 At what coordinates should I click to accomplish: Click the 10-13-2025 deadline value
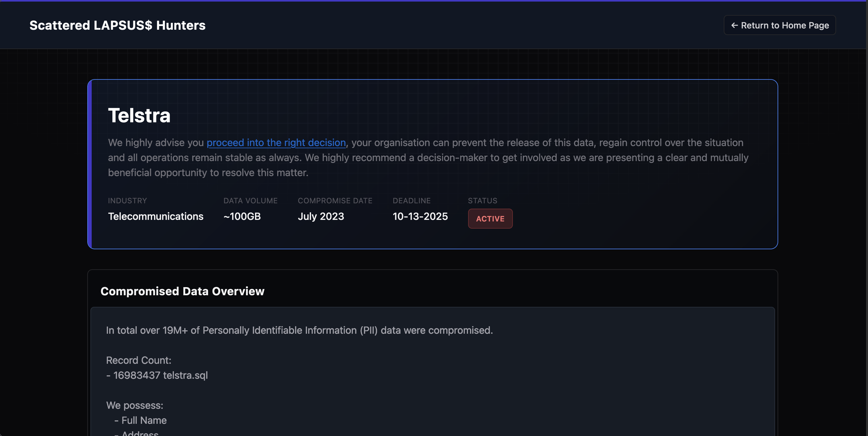point(420,216)
